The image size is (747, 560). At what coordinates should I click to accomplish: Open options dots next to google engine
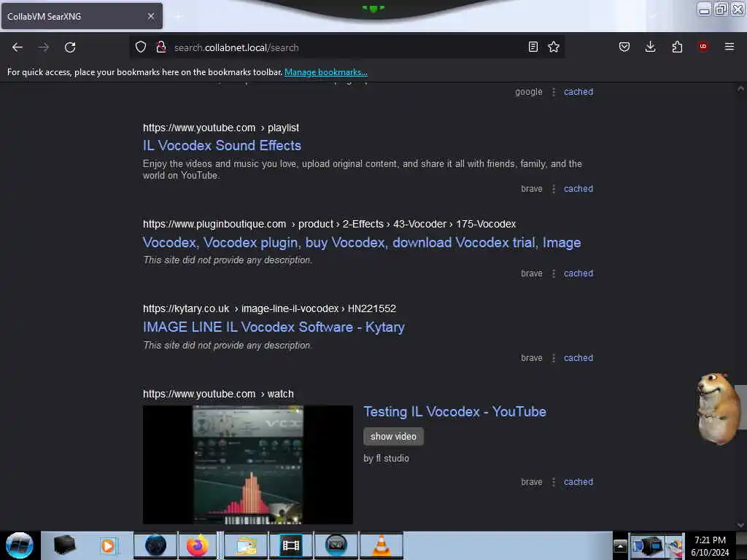coord(554,92)
